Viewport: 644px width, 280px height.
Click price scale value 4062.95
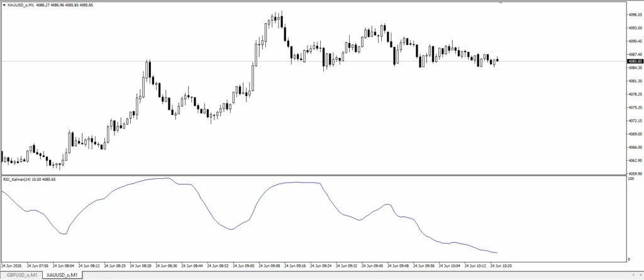click(635, 161)
